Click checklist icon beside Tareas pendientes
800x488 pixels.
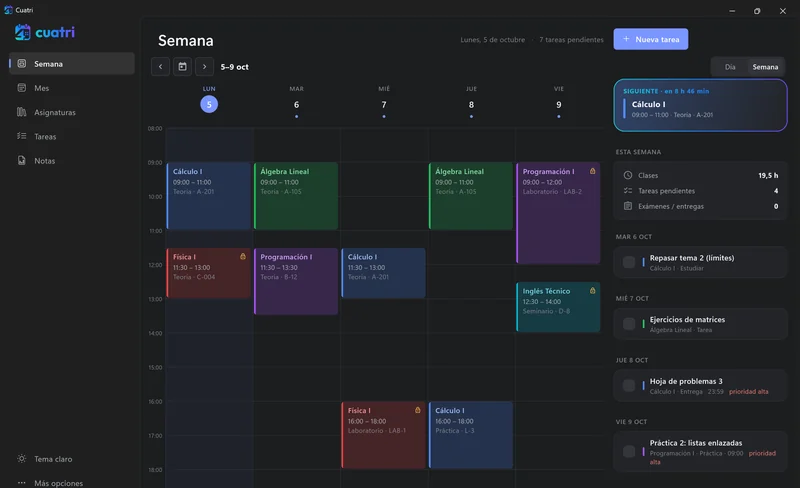(x=628, y=190)
